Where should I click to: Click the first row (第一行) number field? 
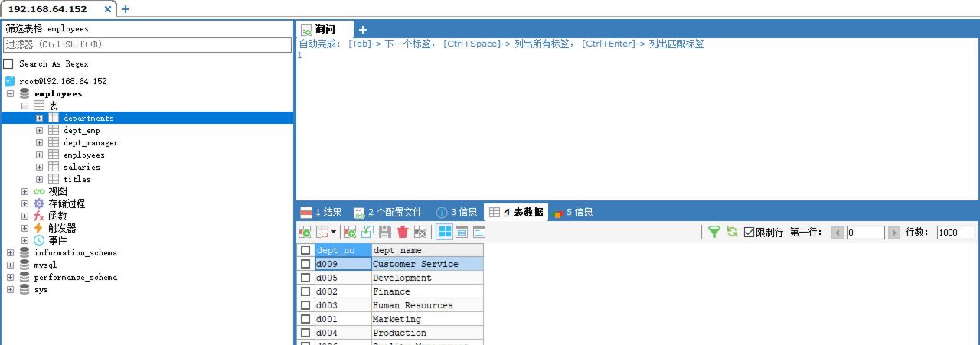[x=865, y=233]
